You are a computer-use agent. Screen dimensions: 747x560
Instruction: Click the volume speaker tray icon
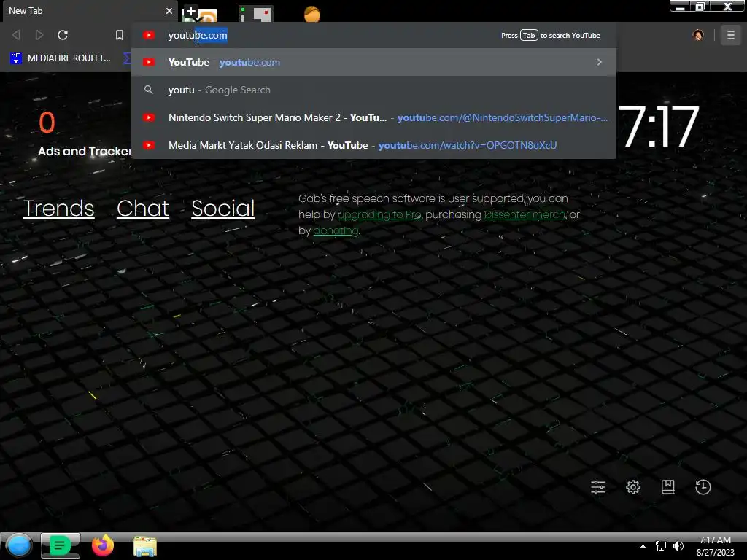click(x=678, y=546)
